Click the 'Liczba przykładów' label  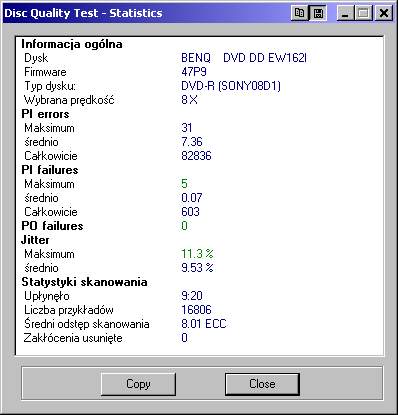pyautogui.click(x=69, y=310)
